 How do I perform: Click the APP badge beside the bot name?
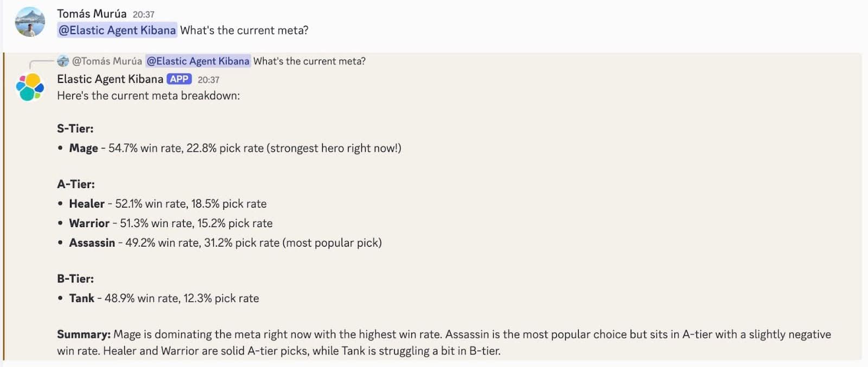(x=179, y=79)
